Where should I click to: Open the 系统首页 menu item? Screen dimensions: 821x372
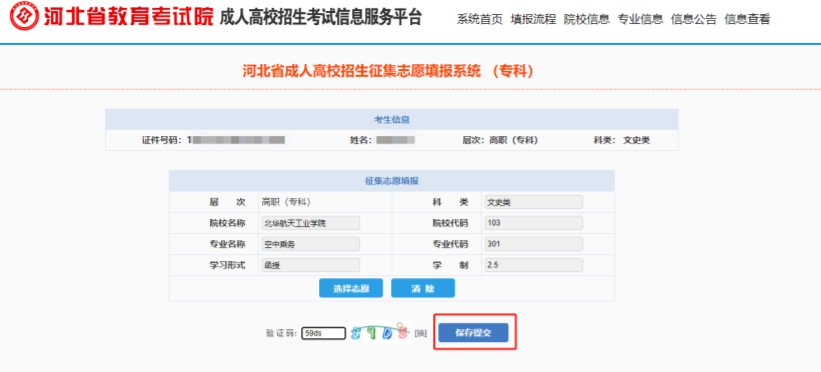(x=480, y=20)
